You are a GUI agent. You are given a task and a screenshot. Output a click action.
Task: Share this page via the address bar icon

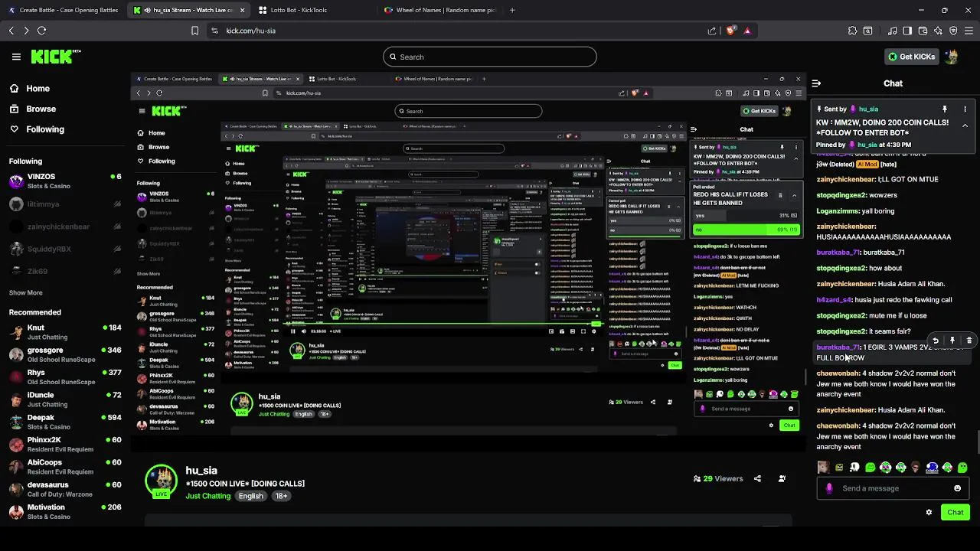pos(712,31)
